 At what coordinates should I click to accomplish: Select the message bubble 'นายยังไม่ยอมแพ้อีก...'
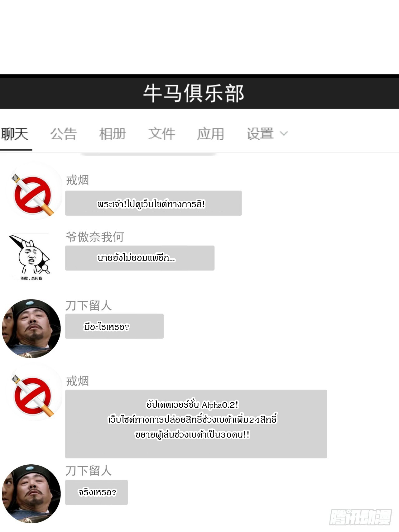pyautogui.click(x=140, y=258)
